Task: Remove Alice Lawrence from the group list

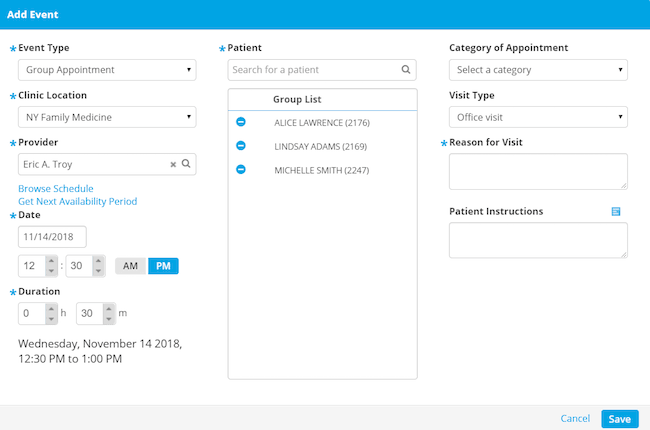Action: pyautogui.click(x=241, y=122)
